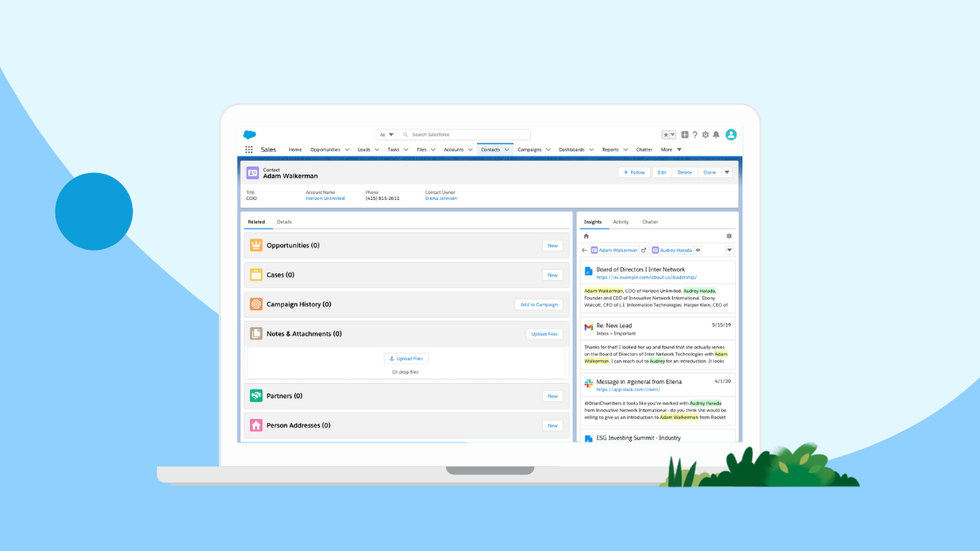This screenshot has width=980, height=551.
Task: Click Add to Campaign button
Action: (539, 304)
